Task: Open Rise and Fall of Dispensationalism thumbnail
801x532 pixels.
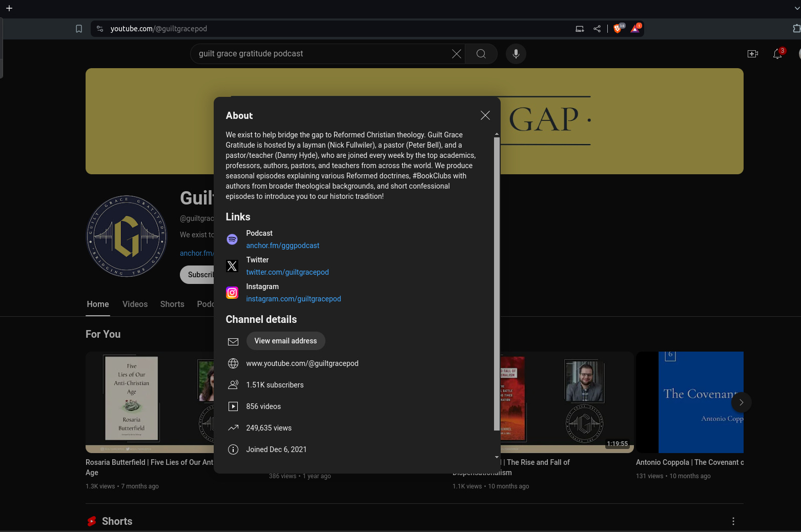Action: pos(567,402)
